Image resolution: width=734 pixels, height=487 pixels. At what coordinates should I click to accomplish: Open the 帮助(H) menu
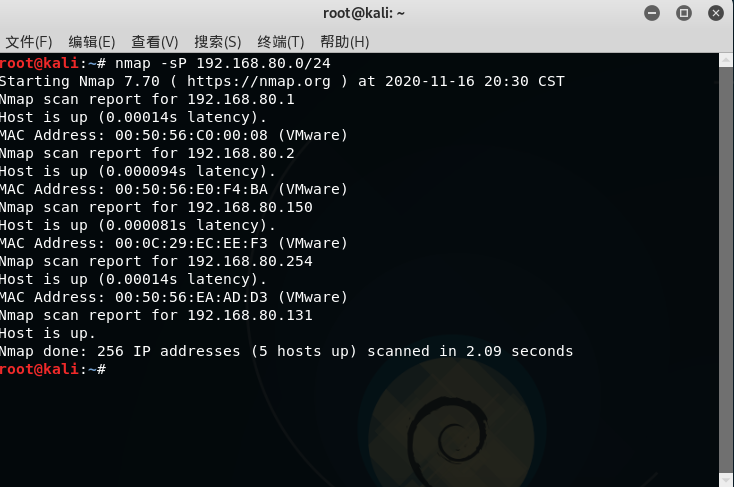(x=345, y=42)
